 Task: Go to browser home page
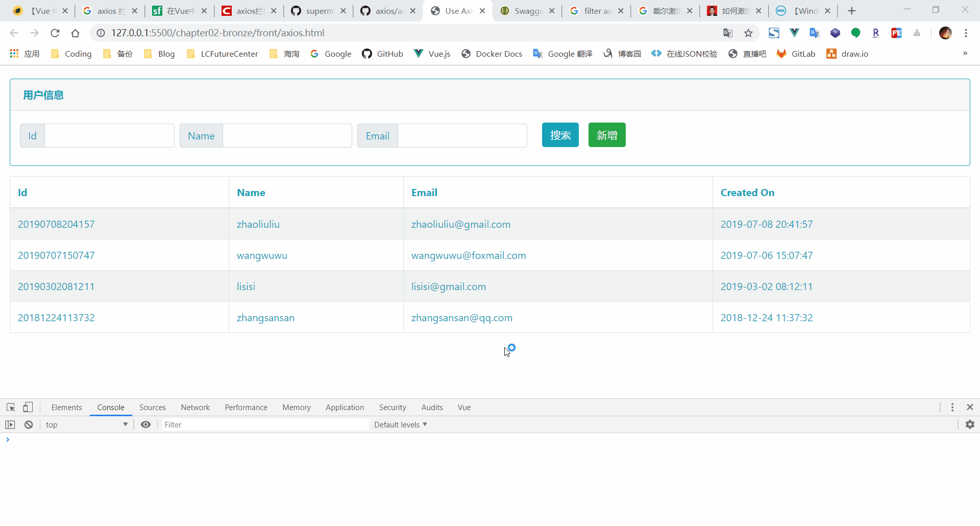[76, 33]
